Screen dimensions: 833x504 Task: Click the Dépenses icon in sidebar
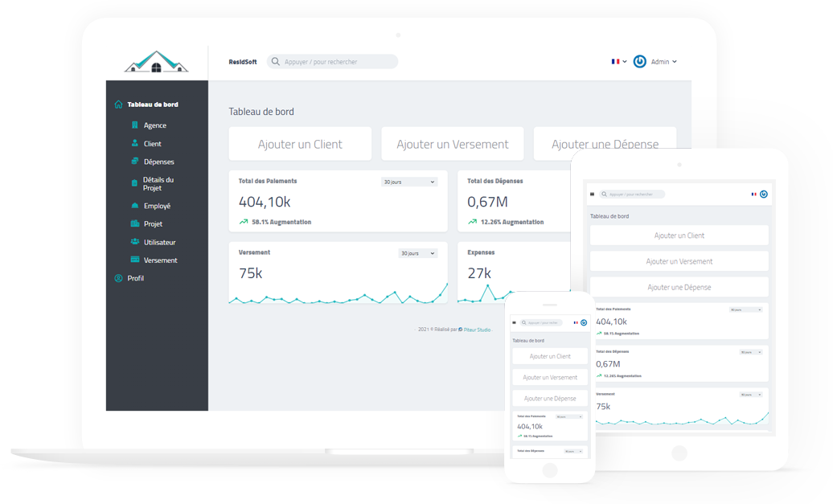134,162
